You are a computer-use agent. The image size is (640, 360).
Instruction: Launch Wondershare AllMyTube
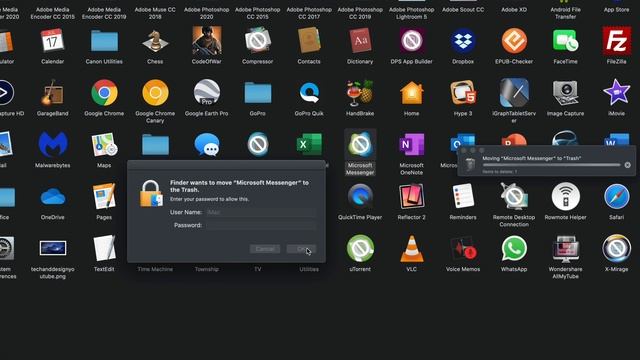point(565,248)
